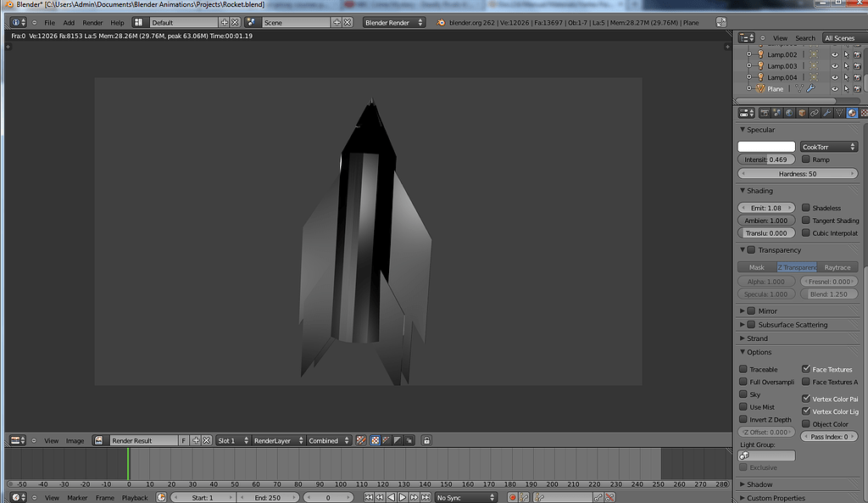Play animation in reverse
Viewport: 868px width, 503px height.
(x=392, y=497)
